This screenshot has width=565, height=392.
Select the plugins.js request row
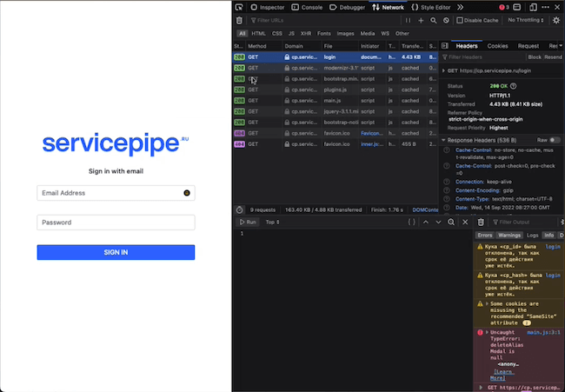(336, 90)
